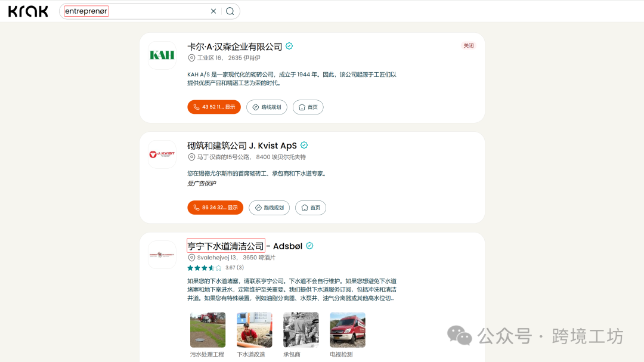Click the search magnifier icon

[x=230, y=11]
